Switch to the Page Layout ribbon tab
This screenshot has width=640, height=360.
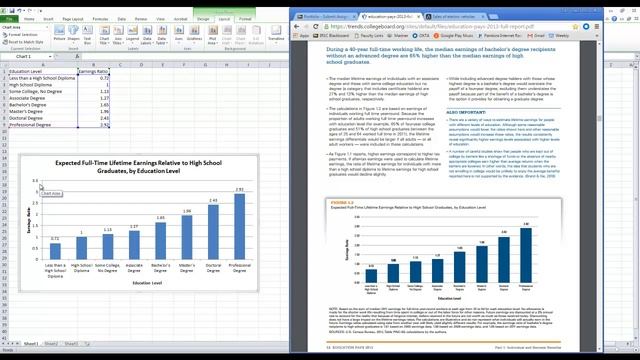[x=73, y=19]
